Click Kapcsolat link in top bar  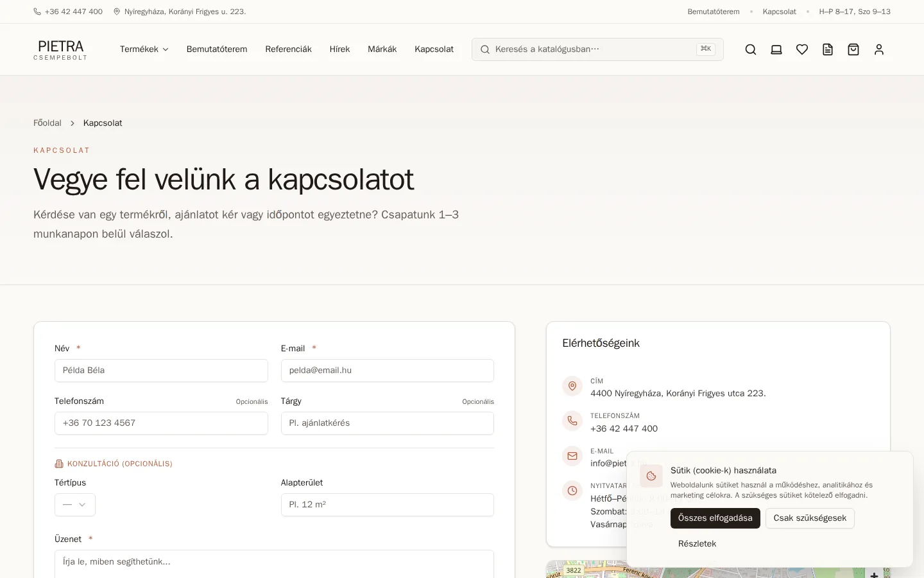click(x=780, y=12)
